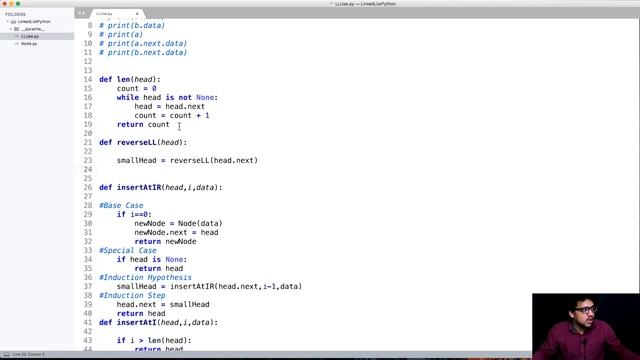Click the line 'head.next = smallHead'
The height and width of the screenshot is (360, 640).
pyautogui.click(x=163, y=304)
